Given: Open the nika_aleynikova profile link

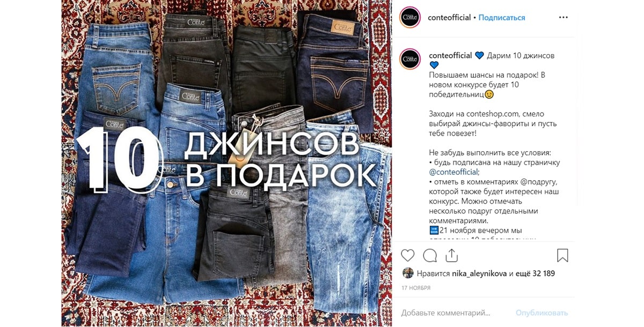Looking at the screenshot, I should (x=479, y=273).
